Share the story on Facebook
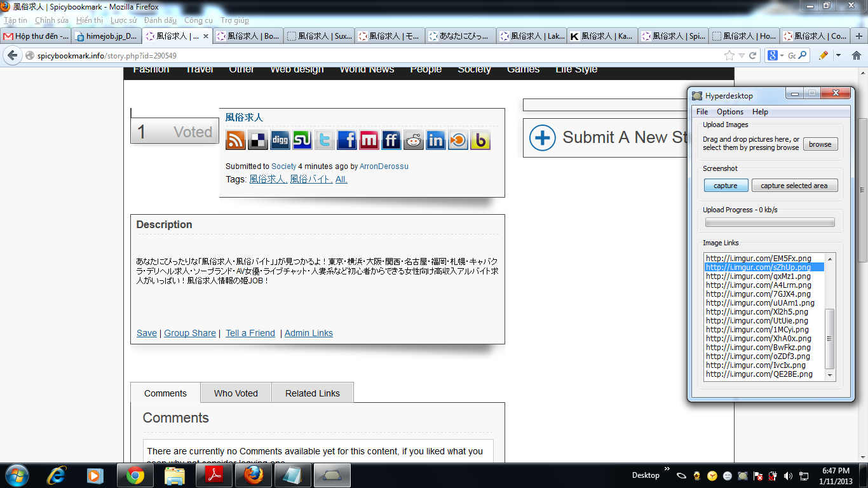Image resolution: width=868 pixels, height=488 pixels. pos(347,140)
